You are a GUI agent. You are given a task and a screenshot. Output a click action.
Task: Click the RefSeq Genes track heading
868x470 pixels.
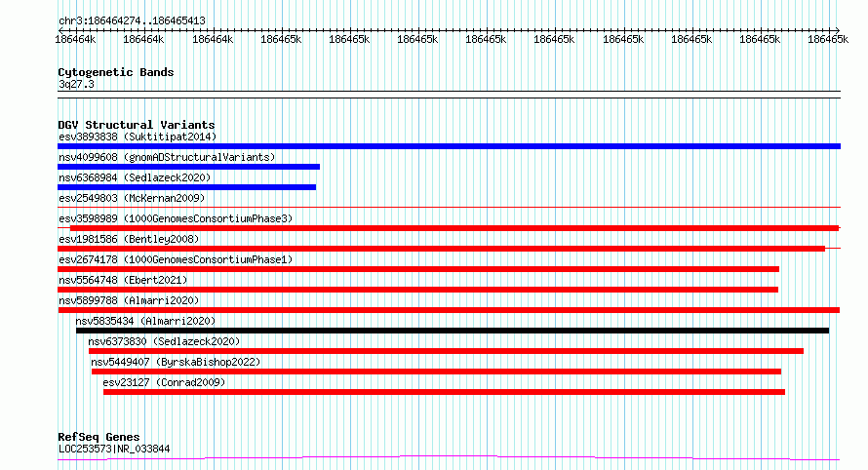tap(99, 437)
